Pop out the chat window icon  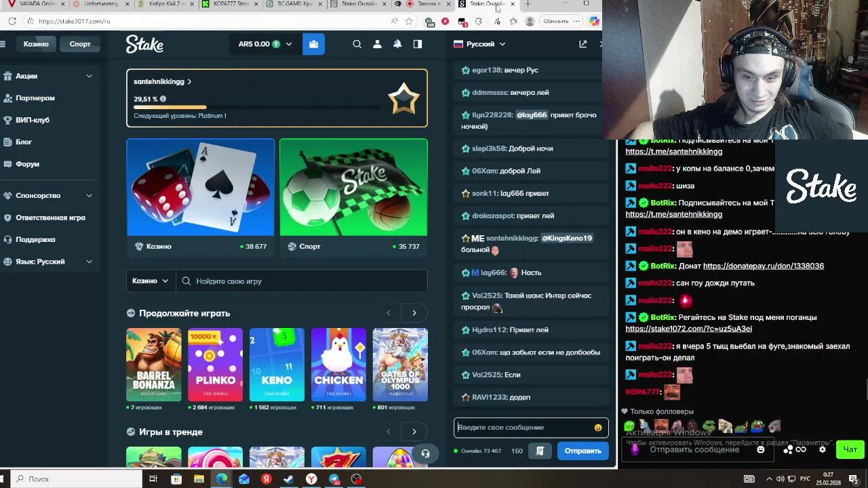[x=583, y=44]
